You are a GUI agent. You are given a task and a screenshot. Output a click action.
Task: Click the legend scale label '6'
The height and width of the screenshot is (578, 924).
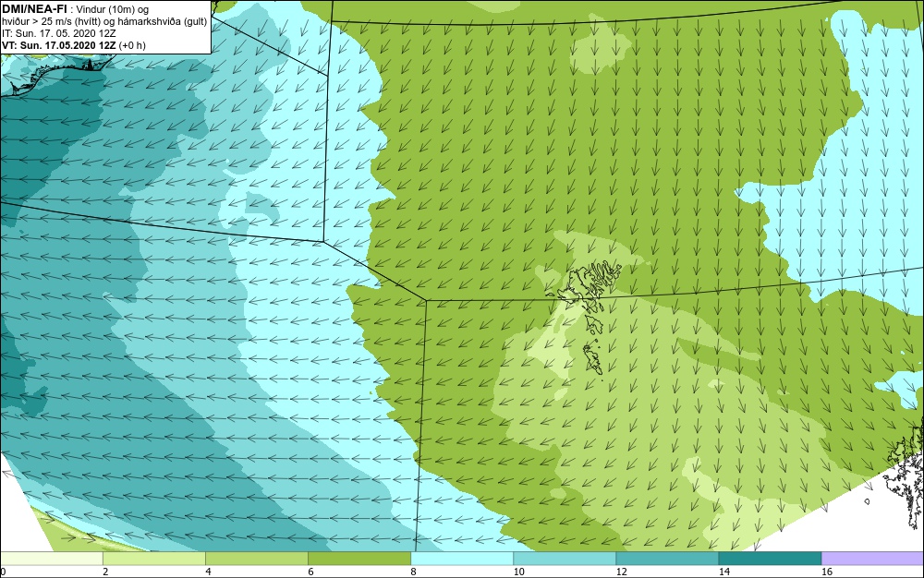(x=310, y=572)
